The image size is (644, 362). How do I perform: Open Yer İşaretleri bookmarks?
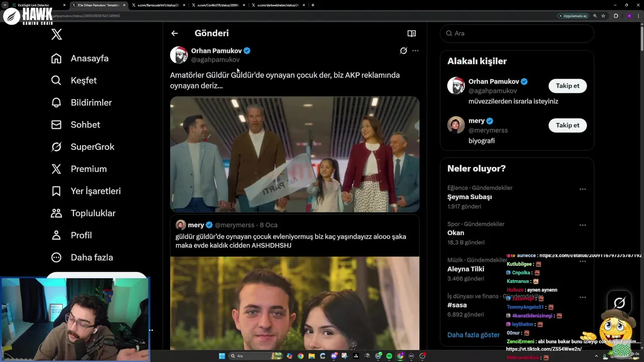pyautogui.click(x=86, y=191)
